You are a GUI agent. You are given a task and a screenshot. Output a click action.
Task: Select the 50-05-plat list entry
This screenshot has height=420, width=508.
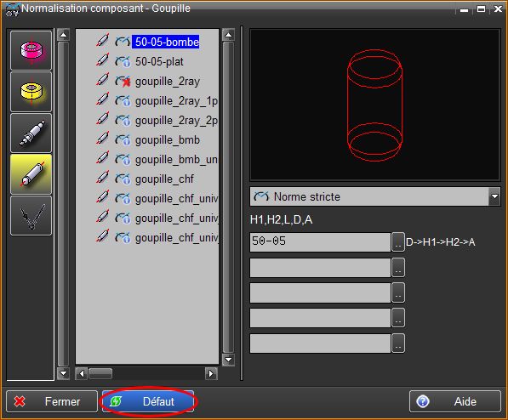tap(159, 61)
